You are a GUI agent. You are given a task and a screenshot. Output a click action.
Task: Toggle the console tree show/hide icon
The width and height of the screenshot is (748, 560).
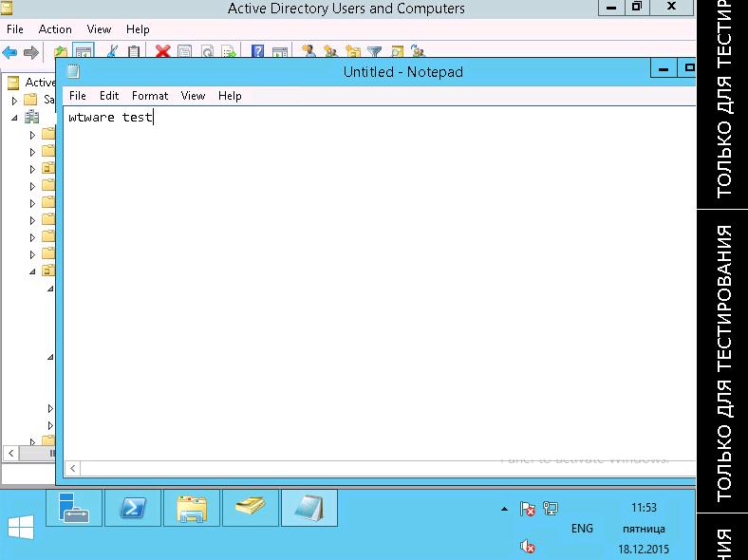[83, 52]
